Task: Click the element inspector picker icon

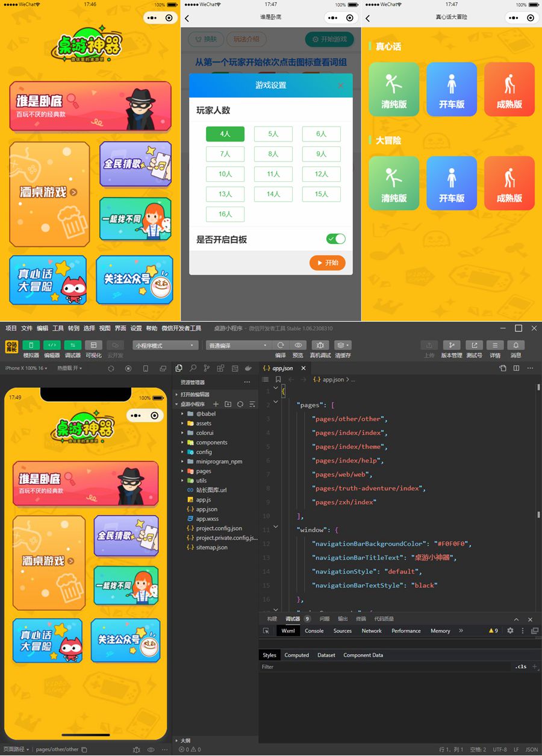Action: pos(266,631)
